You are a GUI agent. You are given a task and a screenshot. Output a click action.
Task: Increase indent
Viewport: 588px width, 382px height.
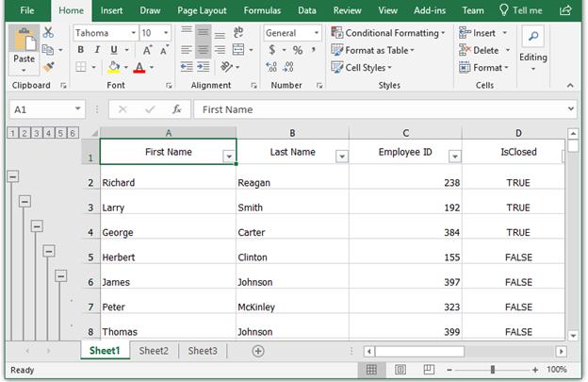(x=204, y=67)
